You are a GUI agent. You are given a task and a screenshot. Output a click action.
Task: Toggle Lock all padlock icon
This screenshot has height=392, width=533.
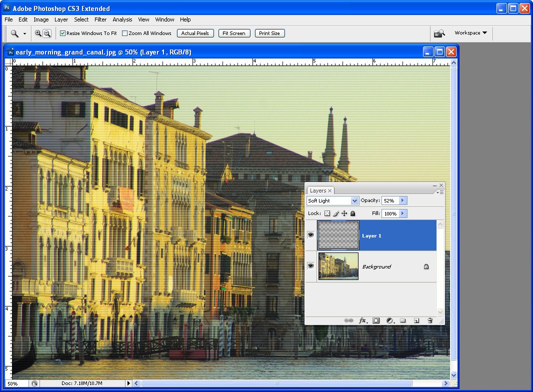click(x=353, y=213)
